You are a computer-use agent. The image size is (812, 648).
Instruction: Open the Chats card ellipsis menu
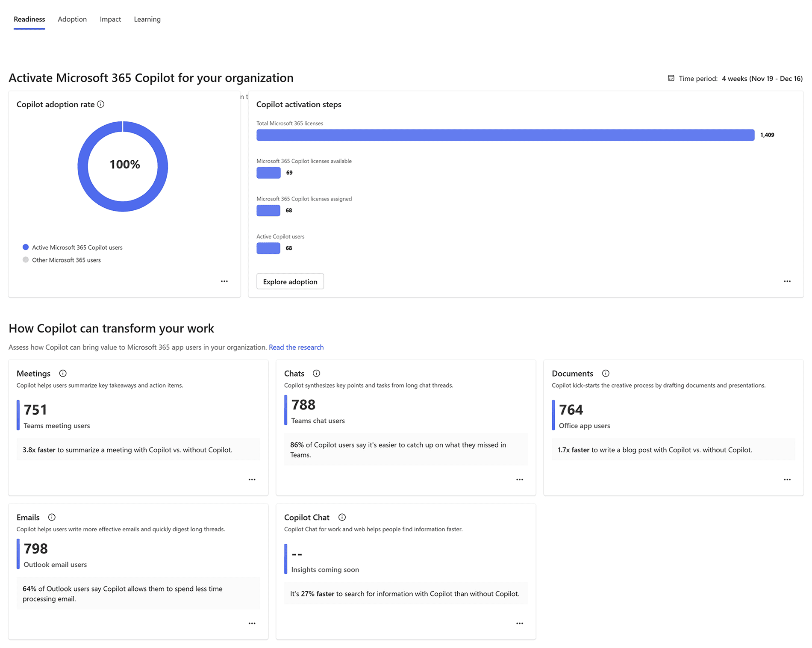pos(520,480)
